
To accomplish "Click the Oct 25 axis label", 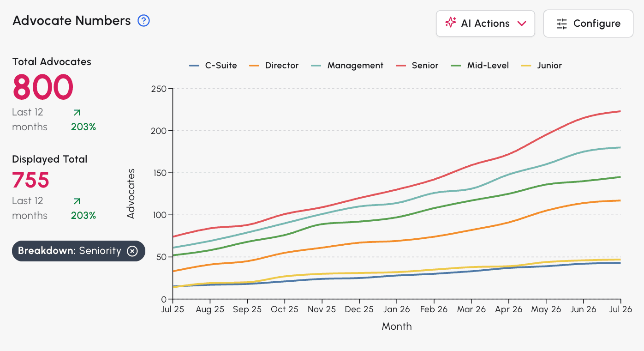I will pos(285,309).
